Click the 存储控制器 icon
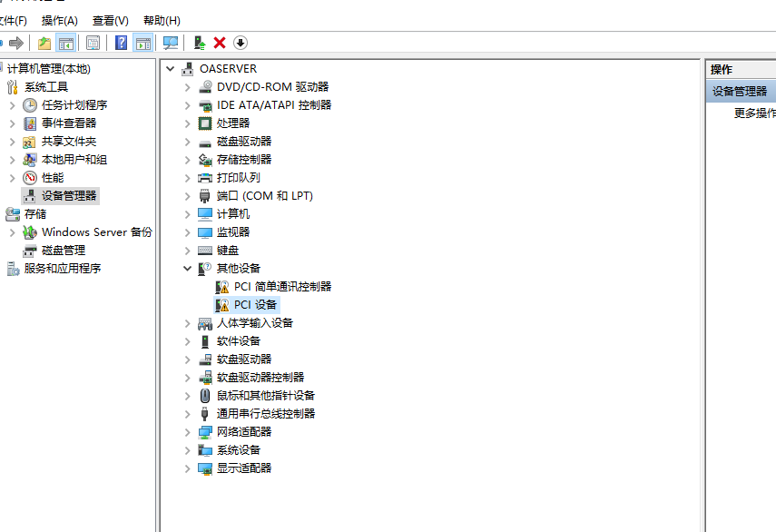The height and width of the screenshot is (532, 776). (205, 160)
